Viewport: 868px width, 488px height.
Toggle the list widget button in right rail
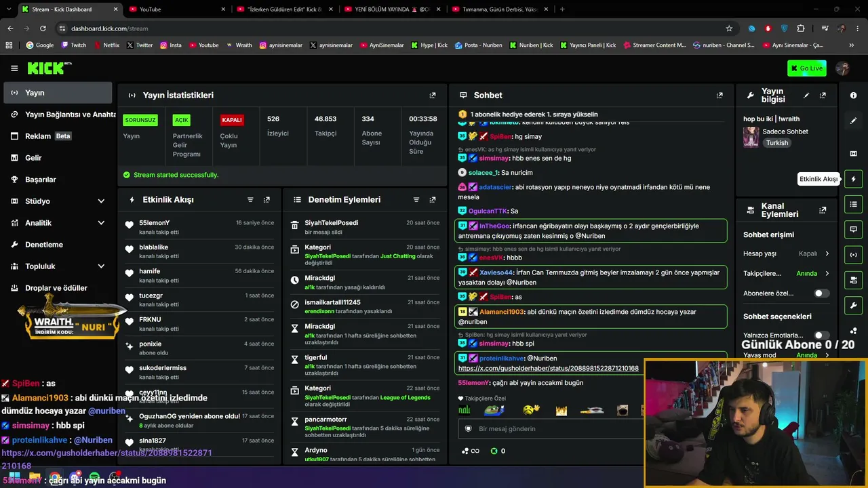click(x=853, y=204)
